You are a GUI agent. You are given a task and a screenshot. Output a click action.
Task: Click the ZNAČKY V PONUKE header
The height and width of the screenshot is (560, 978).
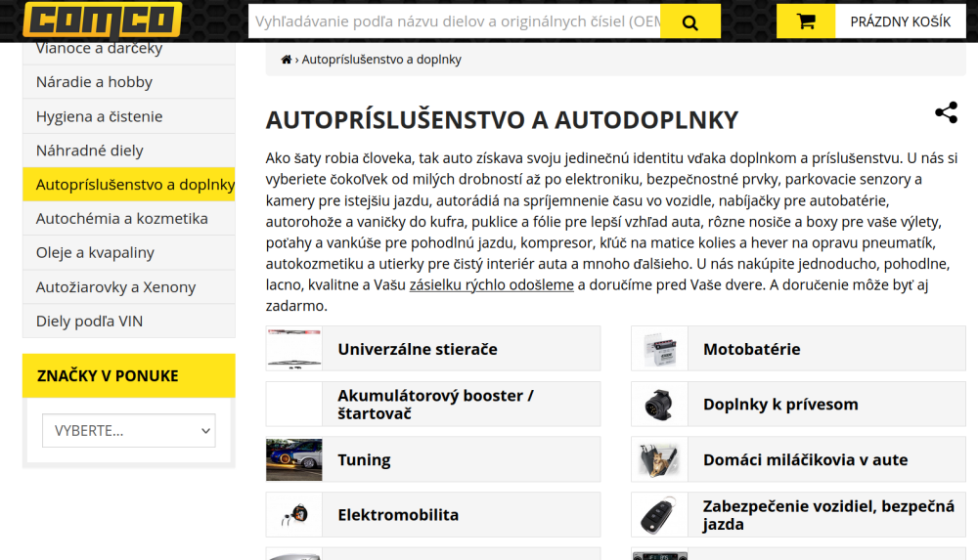click(129, 375)
